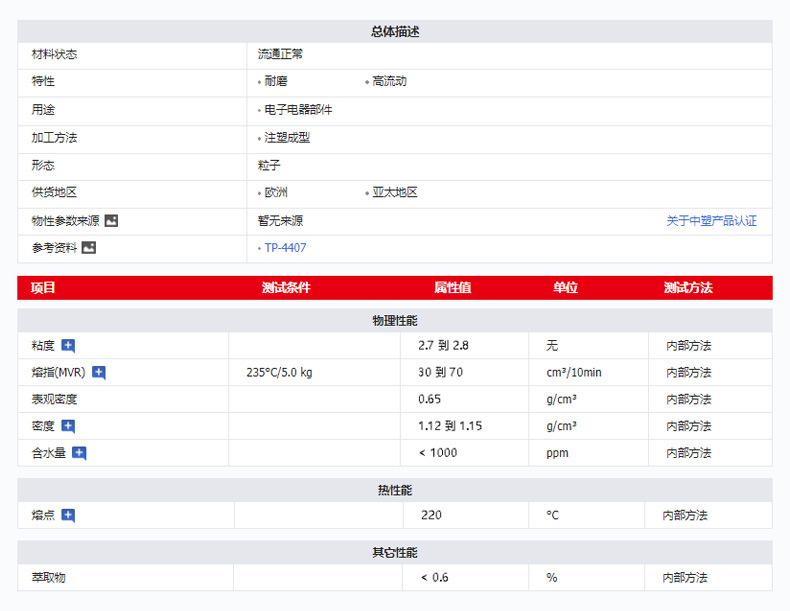Expand the 粘度 plus icon
Image resolution: width=790 pixels, height=611 pixels.
(68, 346)
